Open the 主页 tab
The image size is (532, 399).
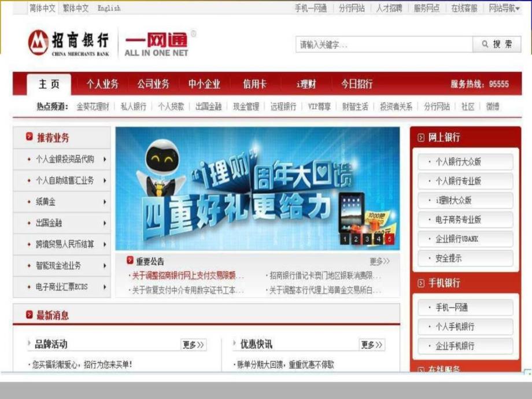pos(49,84)
